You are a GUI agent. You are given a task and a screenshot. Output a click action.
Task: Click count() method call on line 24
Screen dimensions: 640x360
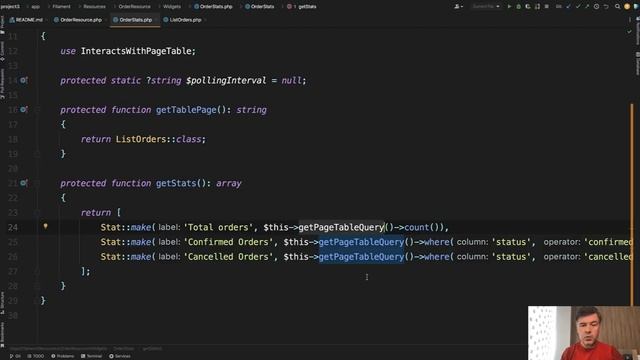422,227
